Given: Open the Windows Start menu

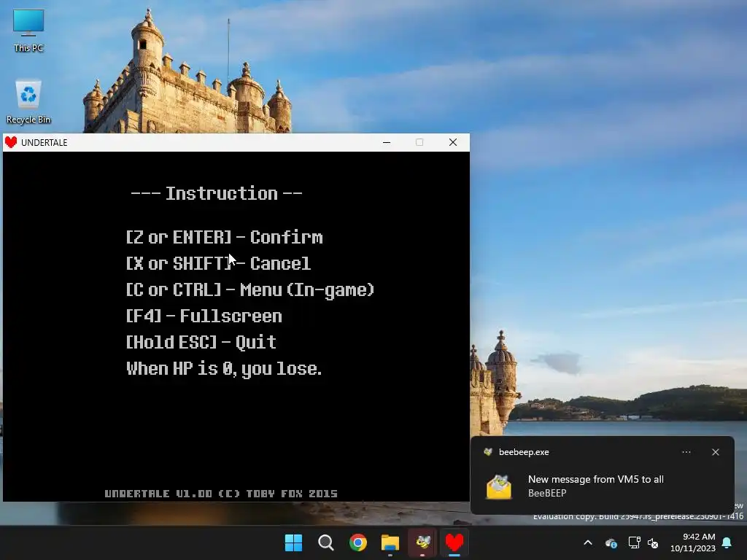Looking at the screenshot, I should pyautogui.click(x=293, y=542).
